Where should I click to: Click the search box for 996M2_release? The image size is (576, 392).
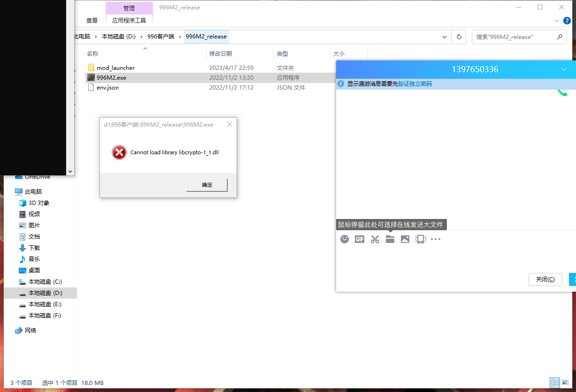pos(514,37)
